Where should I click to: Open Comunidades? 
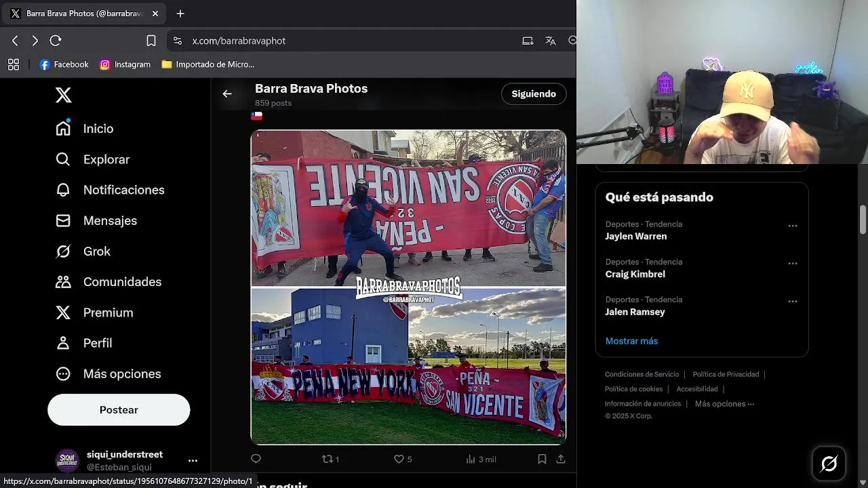point(108,281)
